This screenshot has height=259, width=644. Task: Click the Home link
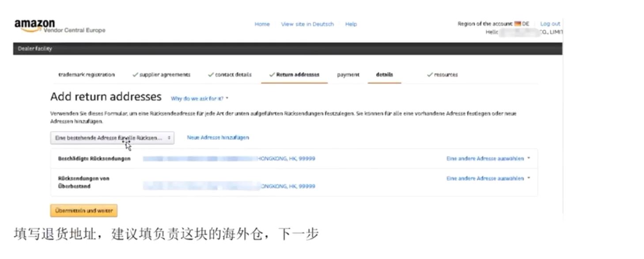[x=261, y=24]
